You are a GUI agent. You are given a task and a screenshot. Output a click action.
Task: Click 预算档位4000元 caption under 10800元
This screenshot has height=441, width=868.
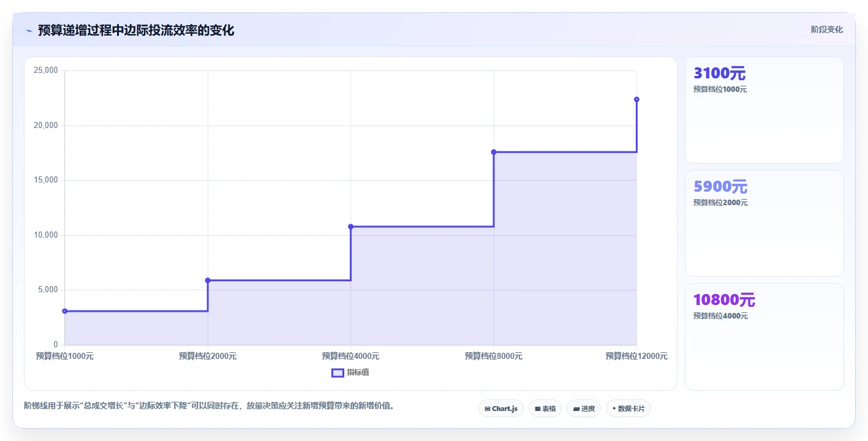click(720, 316)
